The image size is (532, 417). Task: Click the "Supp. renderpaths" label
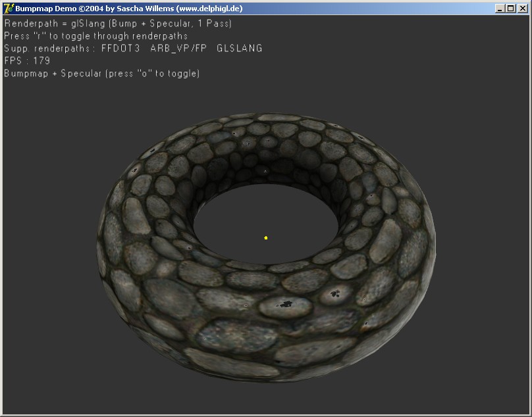[x=49, y=48]
